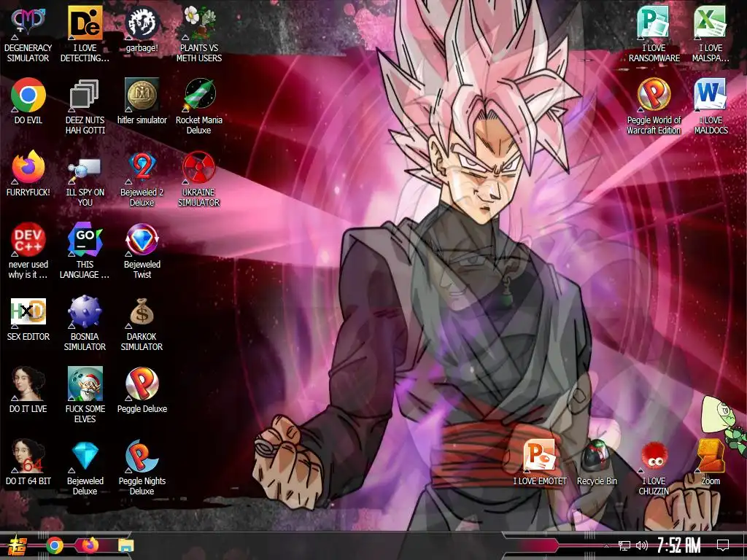Open the Start menu button
747x560 pixels.
tap(18, 545)
